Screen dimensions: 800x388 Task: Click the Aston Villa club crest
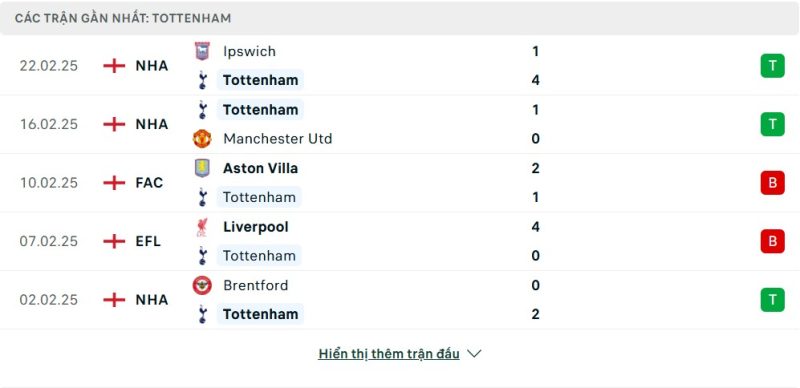tap(202, 168)
